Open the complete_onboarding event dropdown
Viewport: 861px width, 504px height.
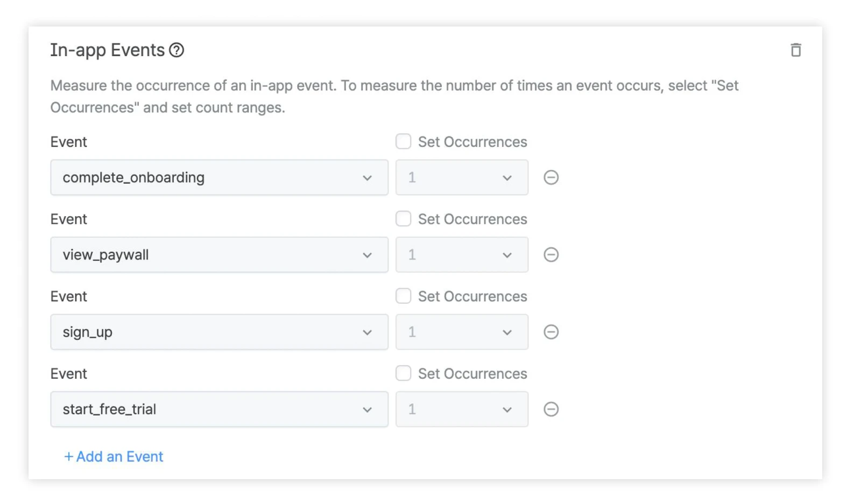pyautogui.click(x=219, y=178)
